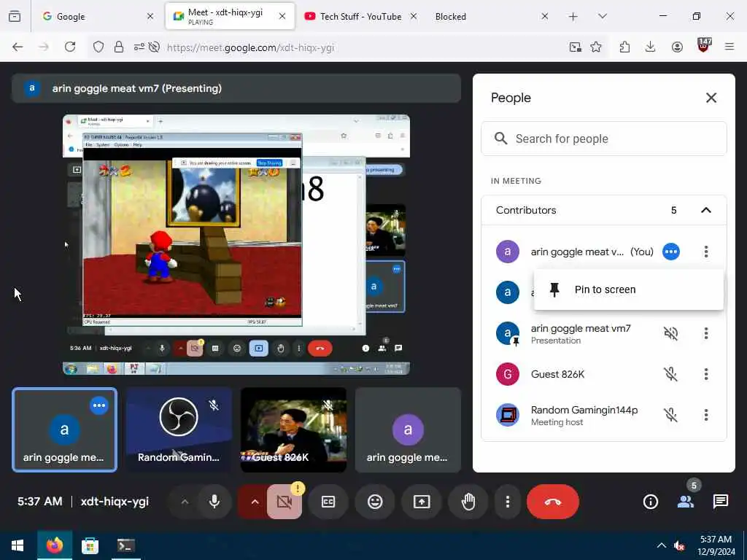The height and width of the screenshot is (560, 747).
Task: Open more actions for Presentation row
Action: (706, 333)
